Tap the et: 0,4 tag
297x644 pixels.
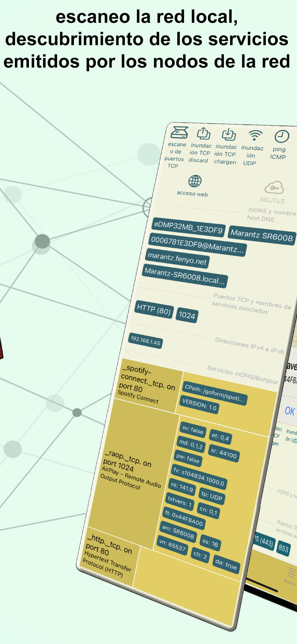220,437
